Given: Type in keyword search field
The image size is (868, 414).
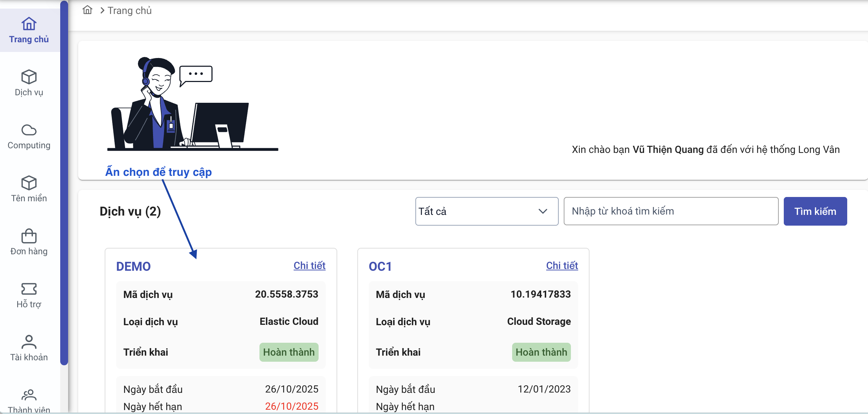Looking at the screenshot, I should tap(671, 211).
